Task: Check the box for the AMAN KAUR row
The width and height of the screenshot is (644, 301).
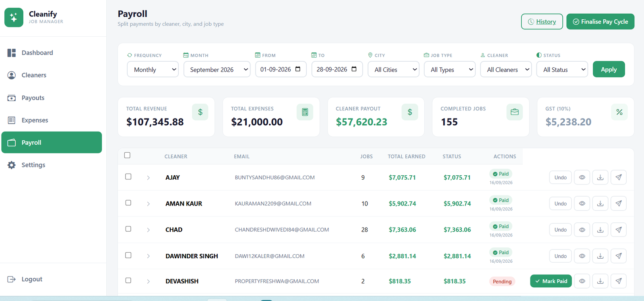Action: coord(128,203)
